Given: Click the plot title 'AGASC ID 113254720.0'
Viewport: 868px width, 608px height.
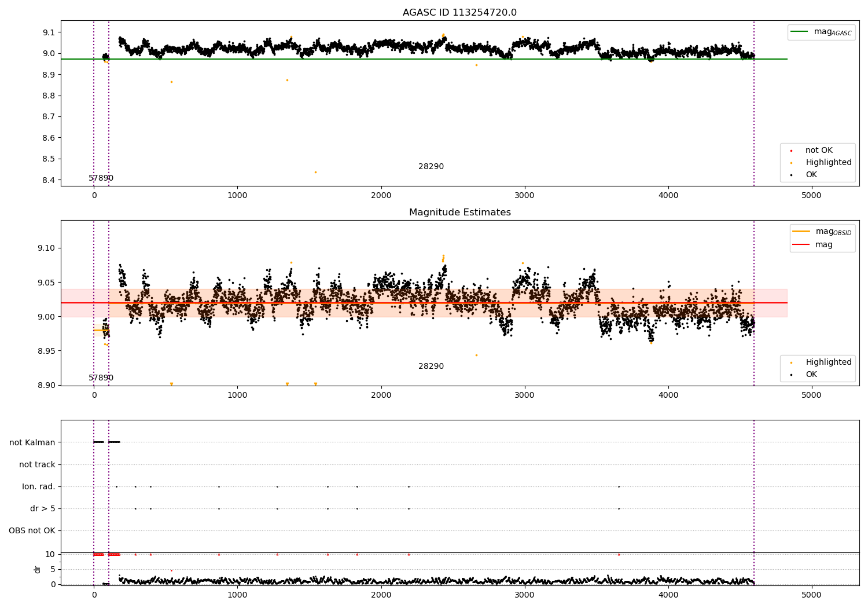Looking at the screenshot, I should (459, 13).
